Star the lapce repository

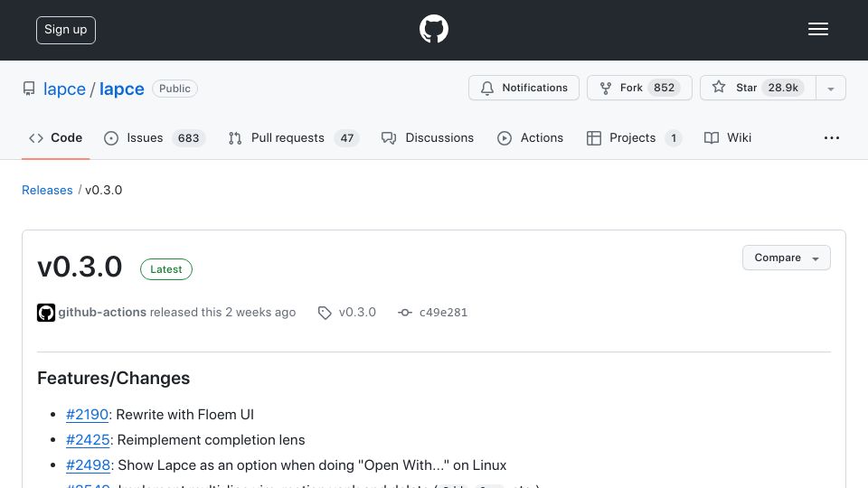coord(758,88)
